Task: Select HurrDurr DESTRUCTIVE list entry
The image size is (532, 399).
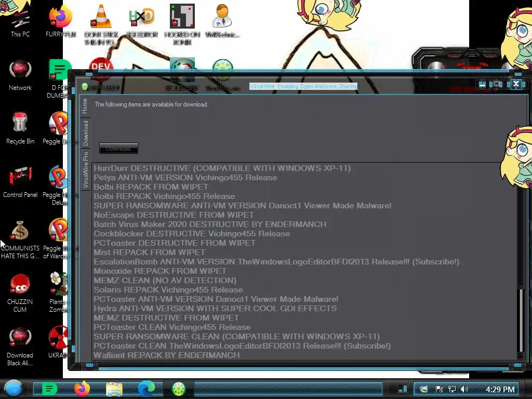Action: click(222, 168)
